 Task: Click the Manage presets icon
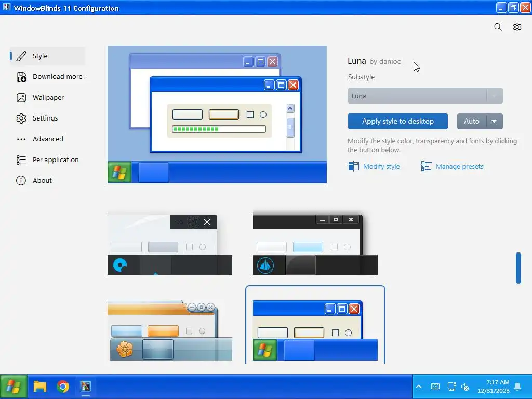pyautogui.click(x=426, y=166)
